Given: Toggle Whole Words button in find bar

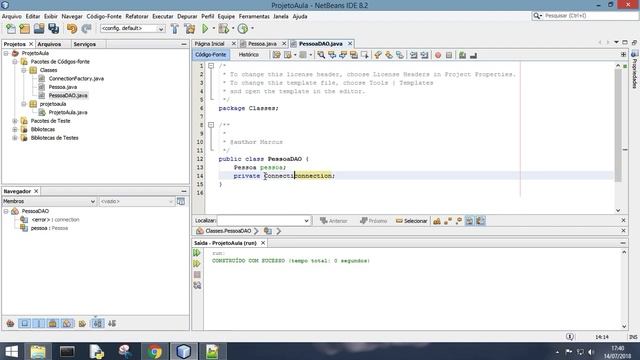Looking at the screenshot, I should 448,221.
